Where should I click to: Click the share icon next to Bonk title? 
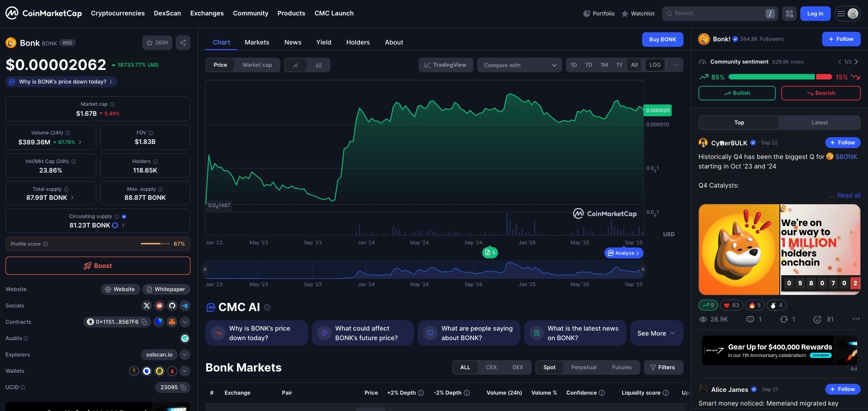coord(183,43)
